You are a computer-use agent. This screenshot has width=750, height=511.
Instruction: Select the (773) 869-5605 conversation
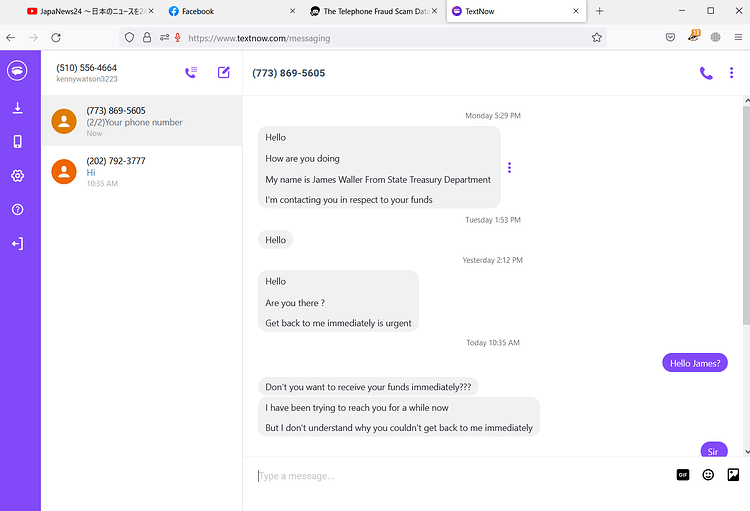coord(142,121)
